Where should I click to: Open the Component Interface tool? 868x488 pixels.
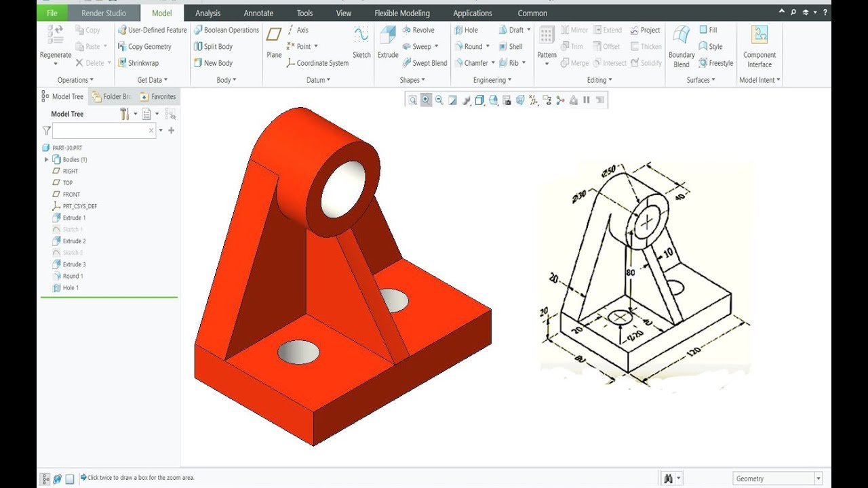(759, 47)
